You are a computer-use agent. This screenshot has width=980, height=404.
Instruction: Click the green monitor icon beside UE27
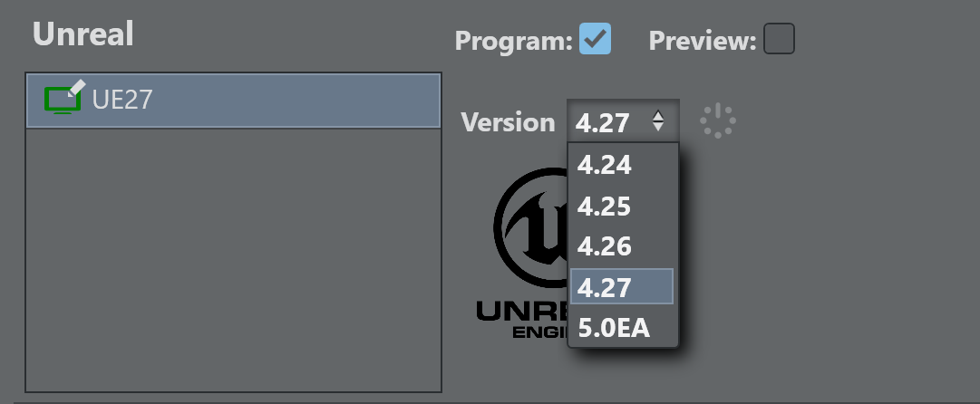(62, 101)
